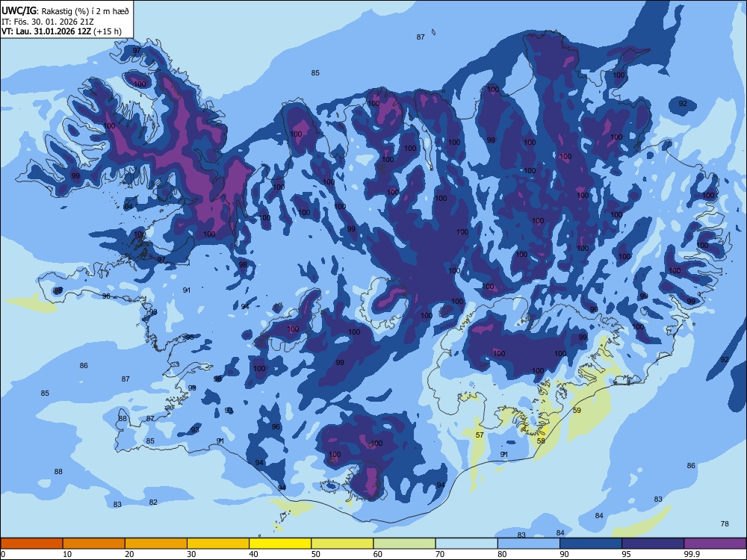This screenshot has width=747, height=560.
Task: Click the title "UWC/IG: Rakastig (%) í 2 m hæð"
Action: pos(65,11)
